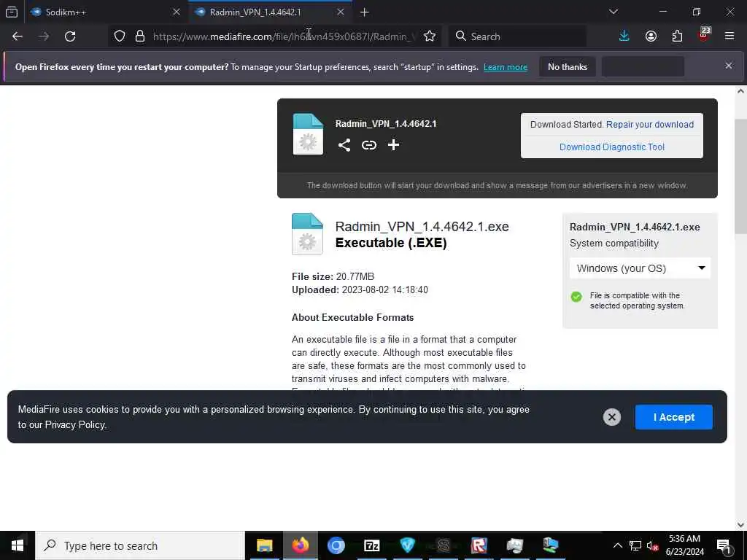Click the plus icon under the file name
747x560 pixels.
[393, 145]
